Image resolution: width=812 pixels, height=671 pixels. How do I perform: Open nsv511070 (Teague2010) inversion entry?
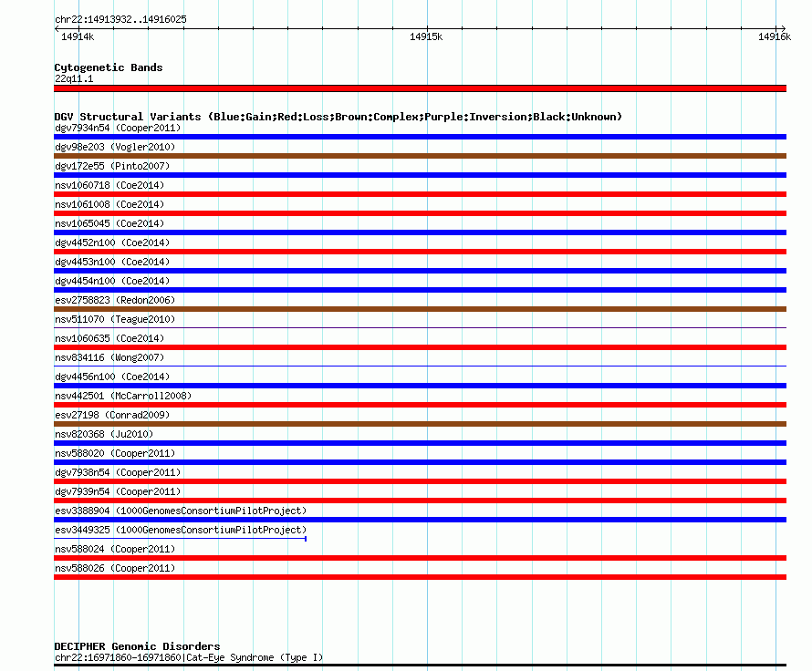115,319
